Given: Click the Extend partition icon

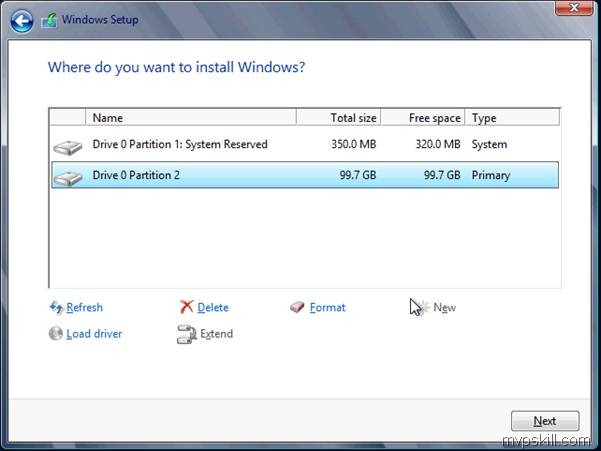Looking at the screenshot, I should tap(187, 334).
